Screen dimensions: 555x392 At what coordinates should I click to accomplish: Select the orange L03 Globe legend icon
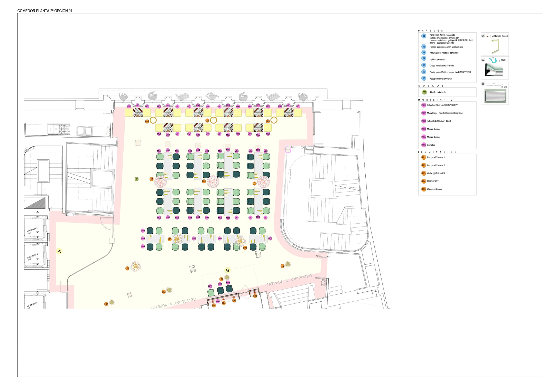pyautogui.click(x=423, y=173)
